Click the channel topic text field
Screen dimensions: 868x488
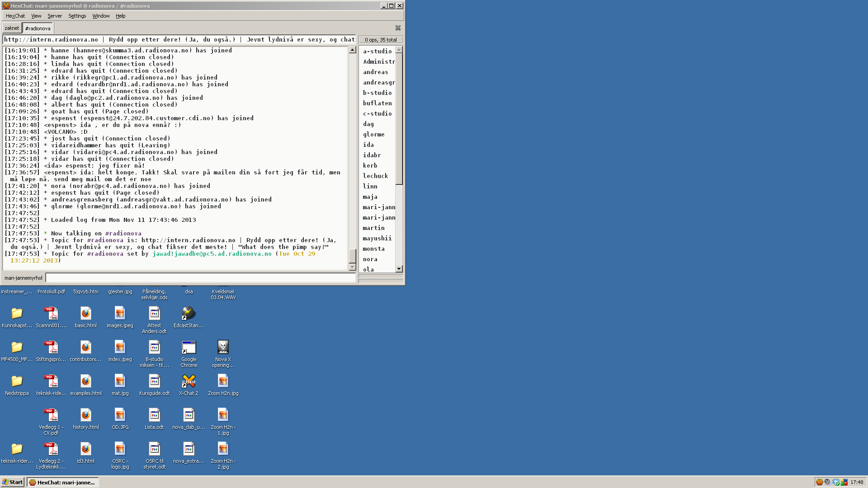(x=179, y=40)
